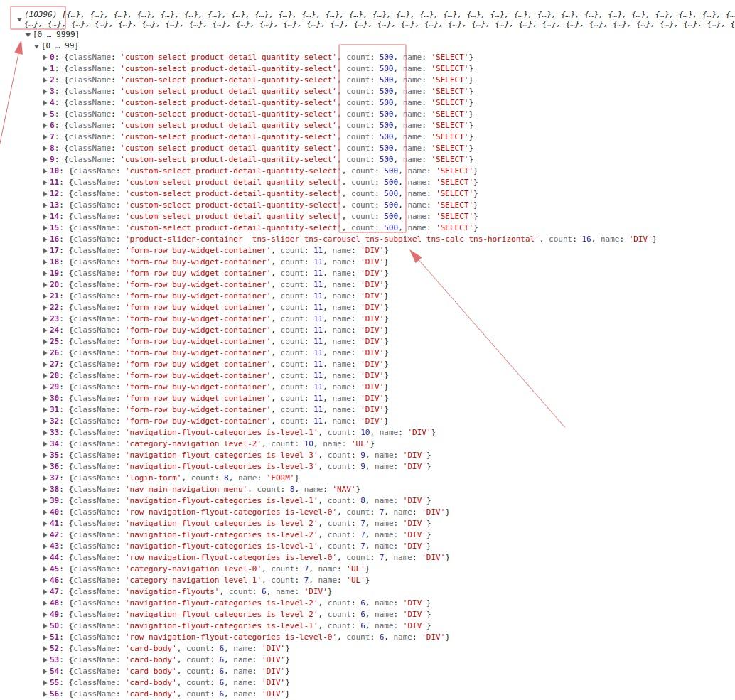Select the row text at index 14

click(x=264, y=217)
